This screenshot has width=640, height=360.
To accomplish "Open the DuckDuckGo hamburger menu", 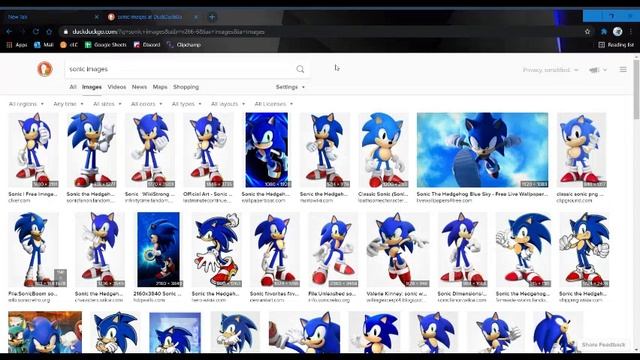I will coord(623,69).
